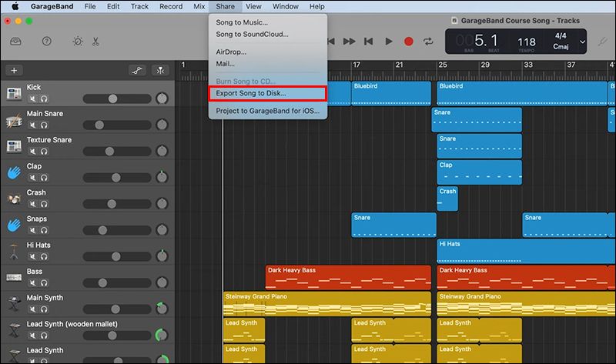The image size is (616, 364).
Task: Click the Clap track hand icon
Action: click(x=13, y=172)
